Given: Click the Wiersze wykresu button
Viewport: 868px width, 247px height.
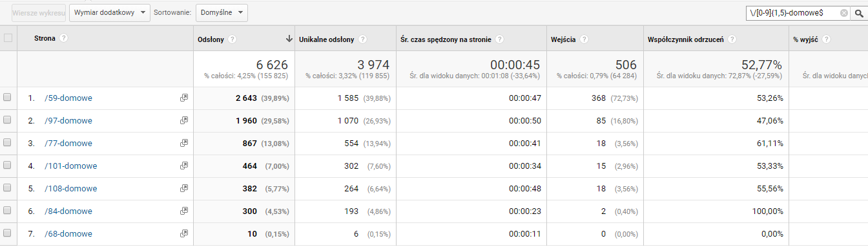Looking at the screenshot, I should [39, 12].
